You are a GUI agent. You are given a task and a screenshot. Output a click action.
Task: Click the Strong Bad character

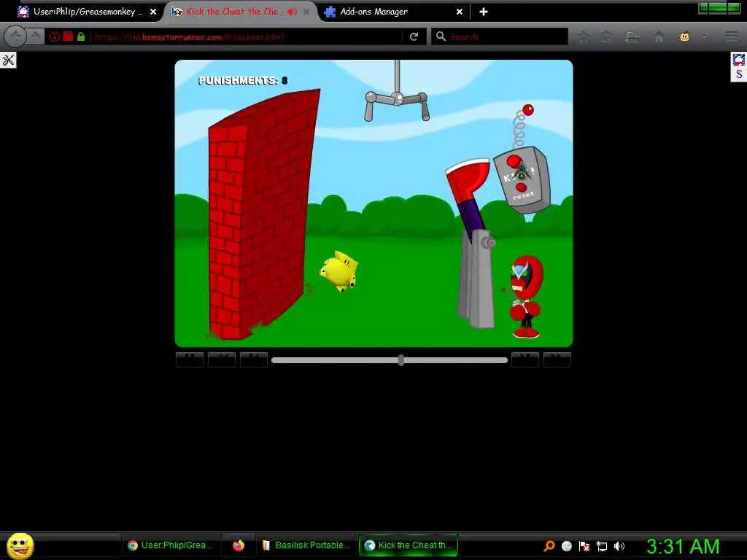(525, 297)
